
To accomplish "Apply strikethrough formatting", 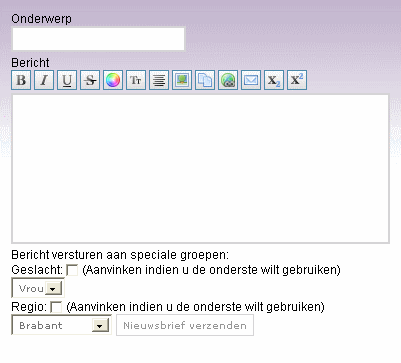I will pyautogui.click(x=90, y=80).
